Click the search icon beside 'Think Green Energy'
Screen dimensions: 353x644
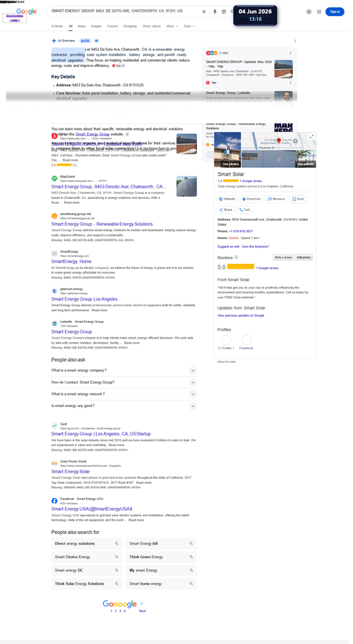click(x=191, y=557)
